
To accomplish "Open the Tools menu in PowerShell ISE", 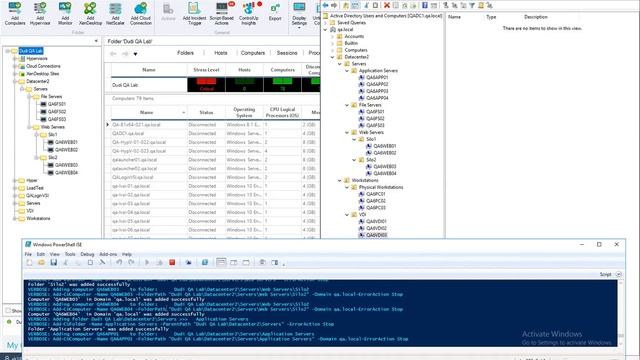I will (70, 254).
